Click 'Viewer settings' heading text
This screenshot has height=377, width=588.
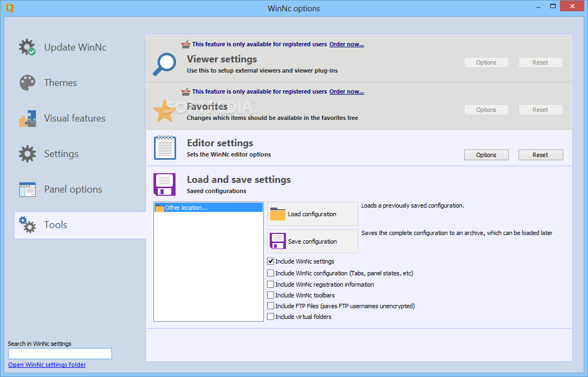(x=222, y=59)
